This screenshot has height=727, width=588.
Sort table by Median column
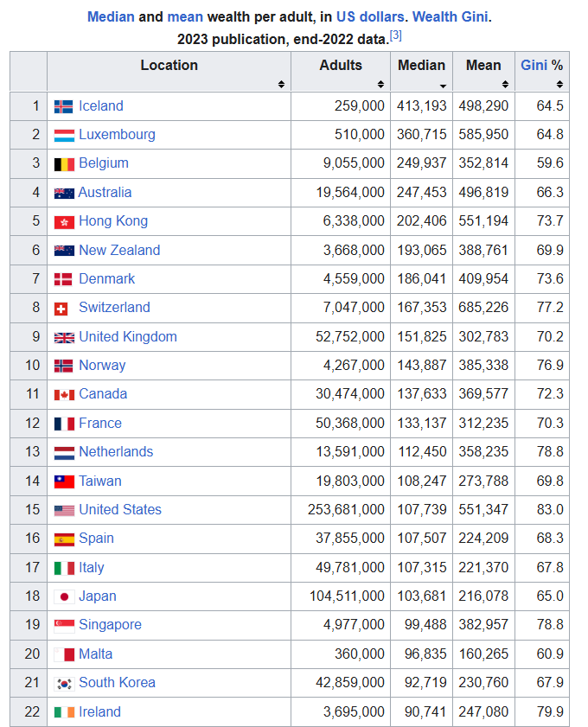click(443, 86)
